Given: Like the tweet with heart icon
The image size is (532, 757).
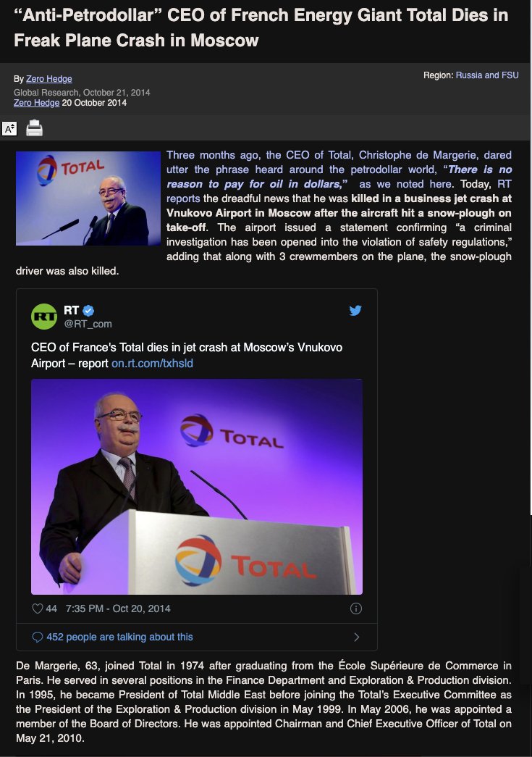Looking at the screenshot, I should pos(37,608).
